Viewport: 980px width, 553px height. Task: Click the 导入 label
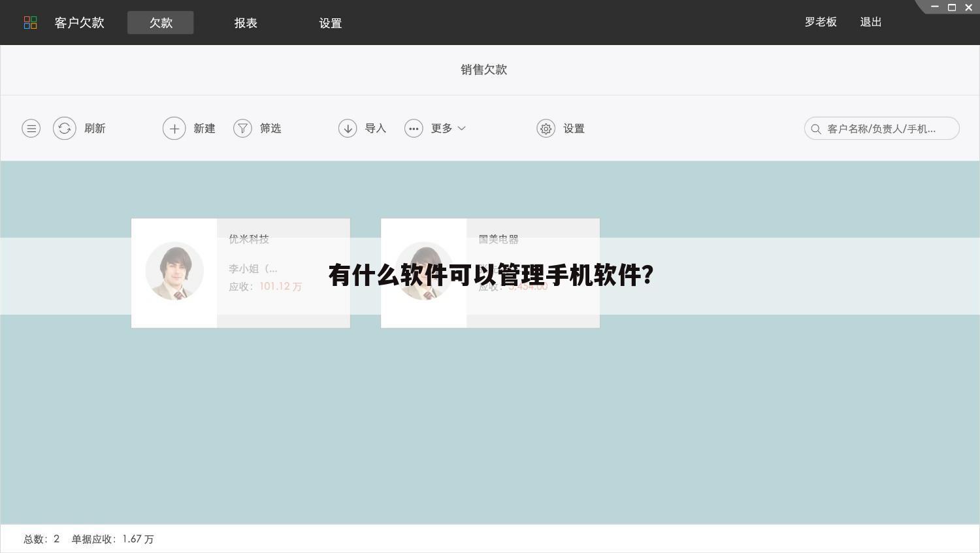click(376, 129)
